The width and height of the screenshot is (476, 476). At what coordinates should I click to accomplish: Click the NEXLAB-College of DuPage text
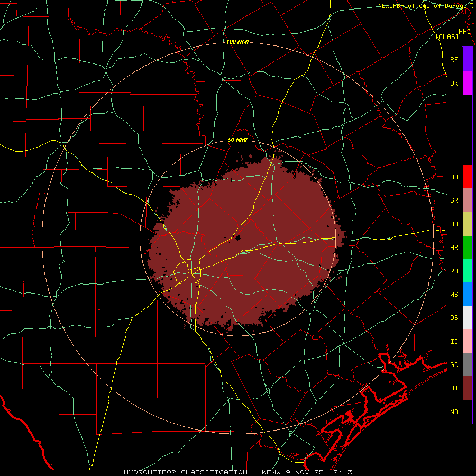pyautogui.click(x=422, y=6)
